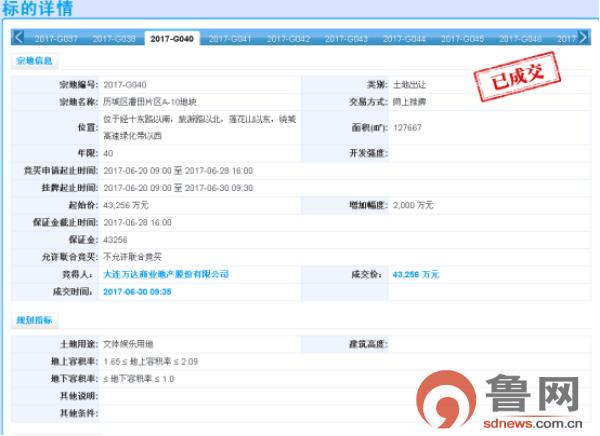Open the 2017-G042 tab
Screen dimensions: 600x436
point(288,38)
